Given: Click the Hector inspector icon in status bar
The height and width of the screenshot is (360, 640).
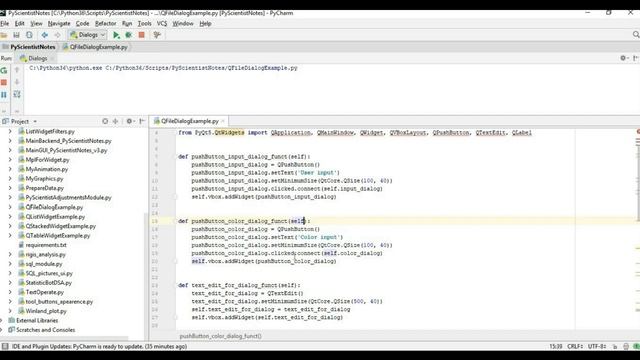Looking at the screenshot, I should pyautogui.click(x=626, y=347).
